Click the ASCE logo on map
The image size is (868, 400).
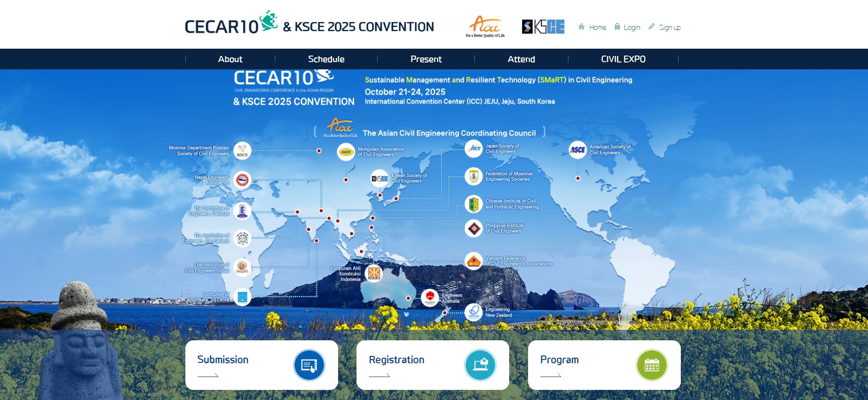point(578,150)
